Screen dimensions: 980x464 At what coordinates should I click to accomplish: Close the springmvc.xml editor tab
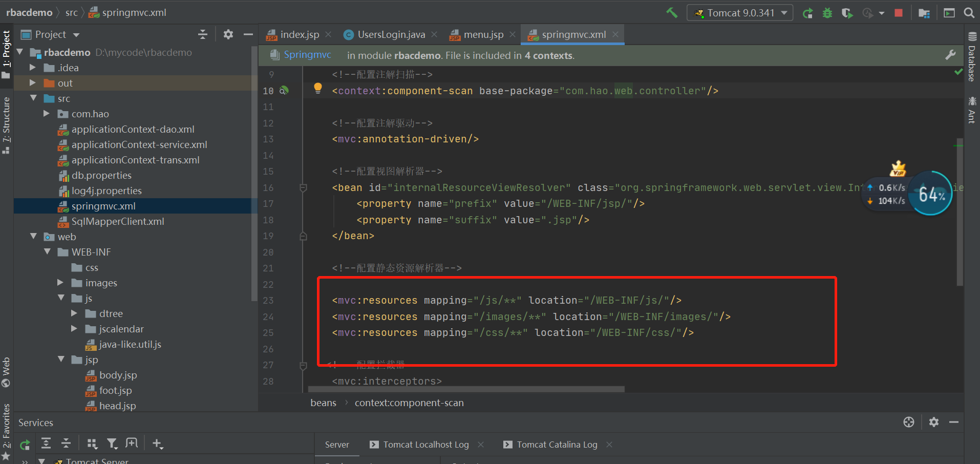click(615, 34)
